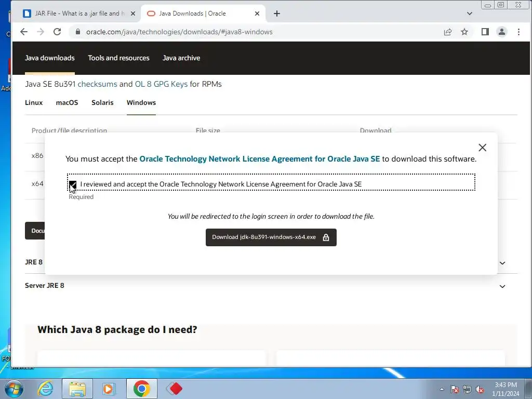Screen dimensions: 532x399
Task: Close the JAR File tab
Action: [x=133, y=14]
